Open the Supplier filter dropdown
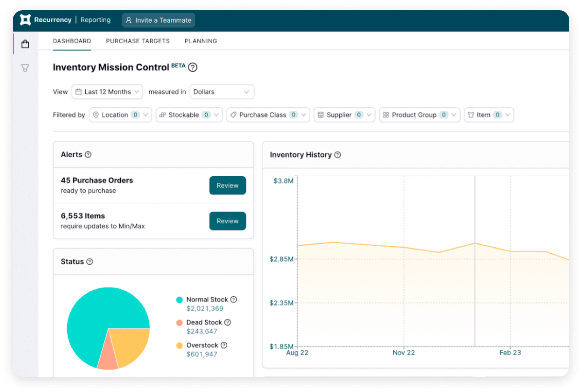The image size is (582, 392). (x=344, y=115)
